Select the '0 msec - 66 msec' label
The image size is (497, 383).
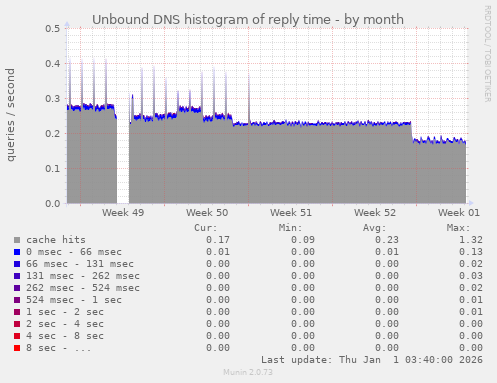pyautogui.click(x=74, y=252)
